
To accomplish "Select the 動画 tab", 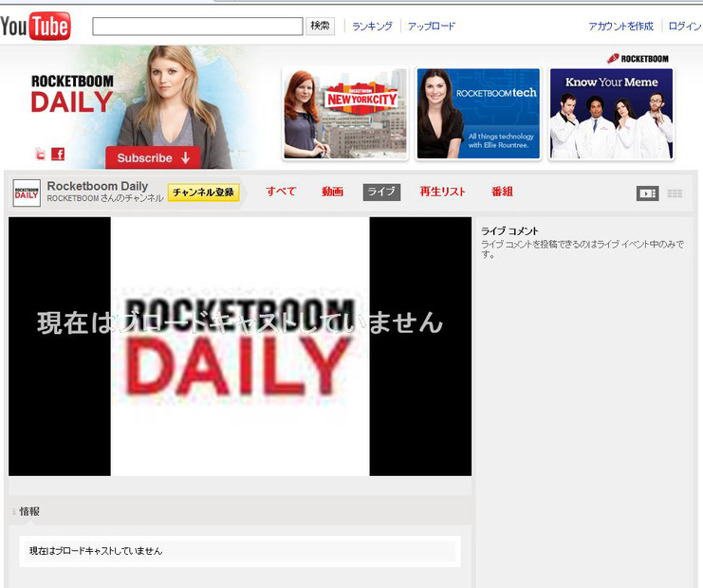I will point(332,192).
